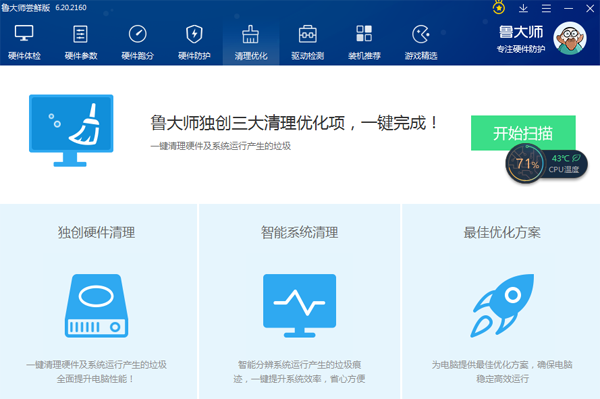This screenshot has width=600, height=399.
Task: Click the subtitle 一键清理硬件及系统运行产生的垃圾 under headline
Action: [220, 146]
